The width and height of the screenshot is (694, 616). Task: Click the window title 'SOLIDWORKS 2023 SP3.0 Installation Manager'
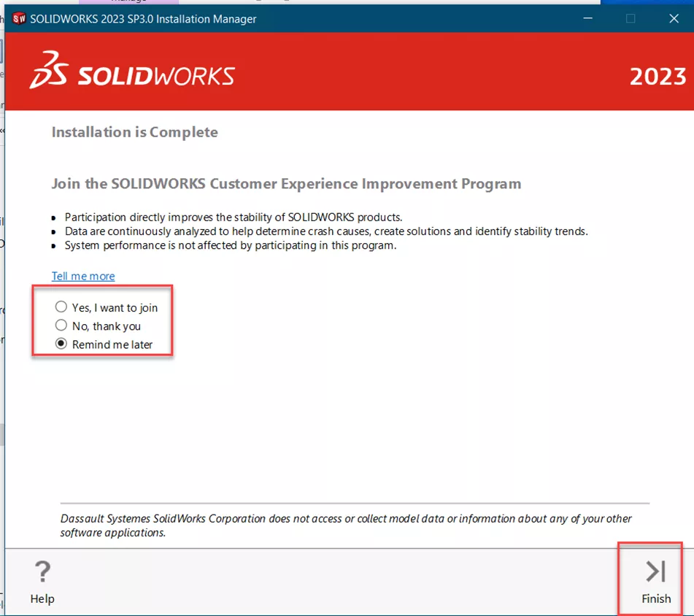pyautogui.click(x=143, y=19)
